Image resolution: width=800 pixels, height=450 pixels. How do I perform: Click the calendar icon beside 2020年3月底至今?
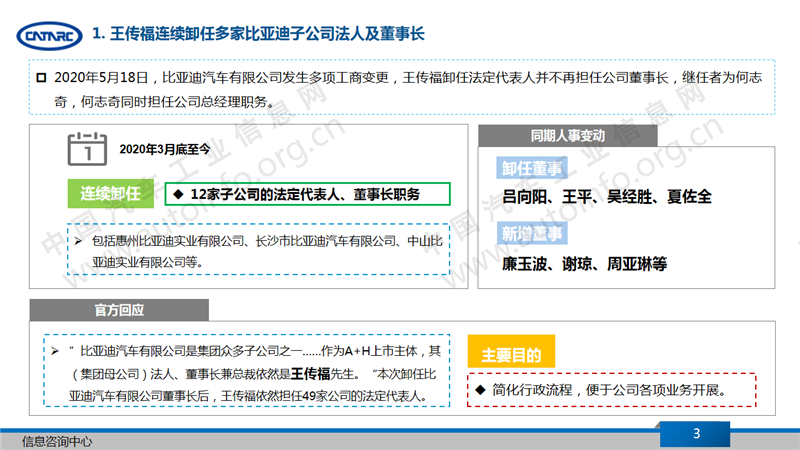[87, 149]
